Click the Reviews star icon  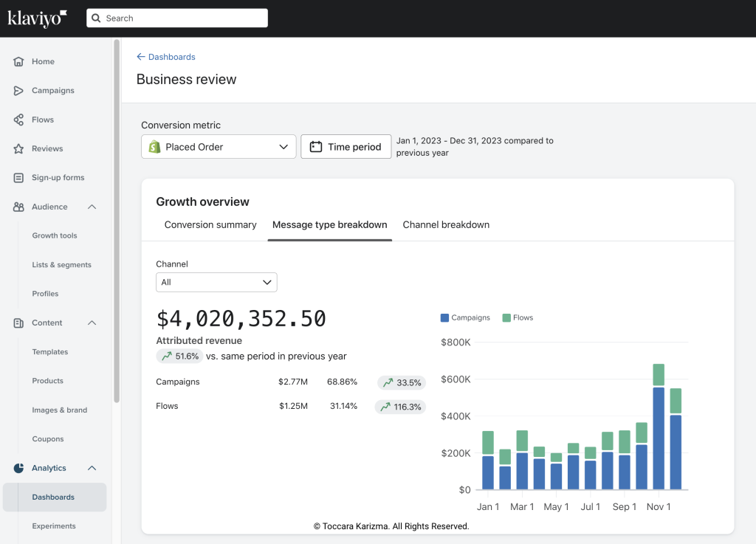[x=19, y=149]
